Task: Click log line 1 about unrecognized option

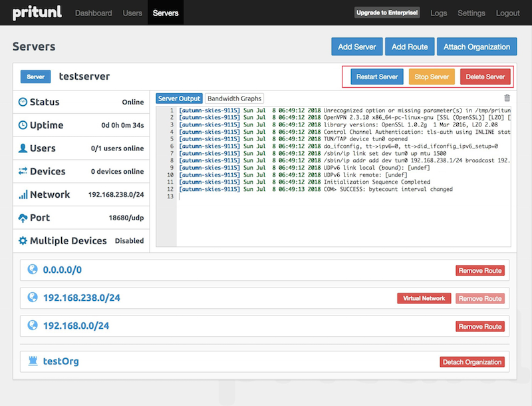Action: pos(343,110)
